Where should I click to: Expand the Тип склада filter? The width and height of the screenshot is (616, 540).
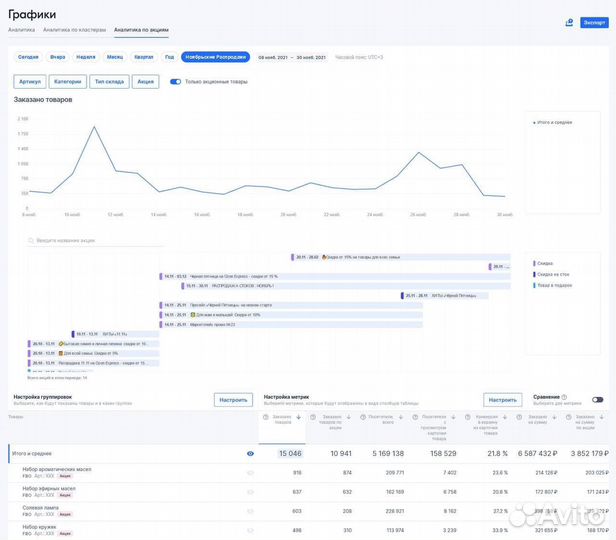point(109,82)
